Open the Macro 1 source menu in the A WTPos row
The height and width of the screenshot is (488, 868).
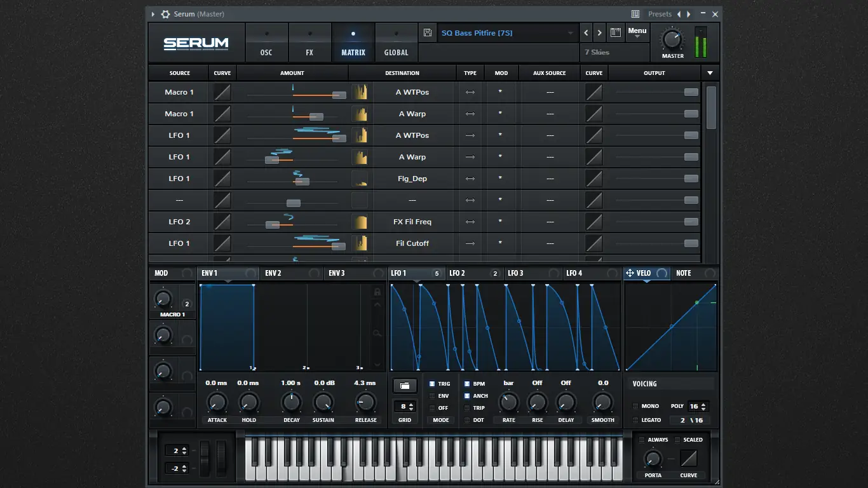(179, 92)
